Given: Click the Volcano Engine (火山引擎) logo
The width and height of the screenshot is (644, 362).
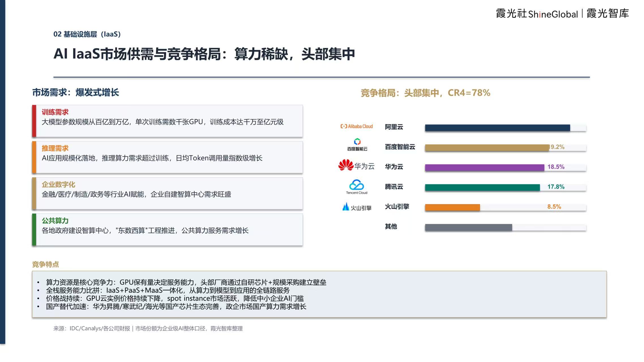Looking at the screenshot, I should pos(357,207).
